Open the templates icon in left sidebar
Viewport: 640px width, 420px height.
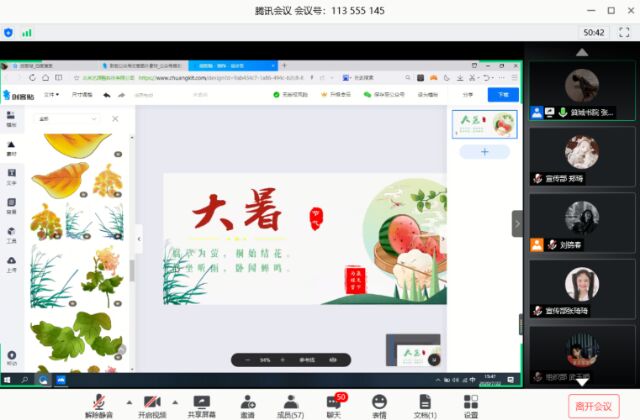pos(11,119)
